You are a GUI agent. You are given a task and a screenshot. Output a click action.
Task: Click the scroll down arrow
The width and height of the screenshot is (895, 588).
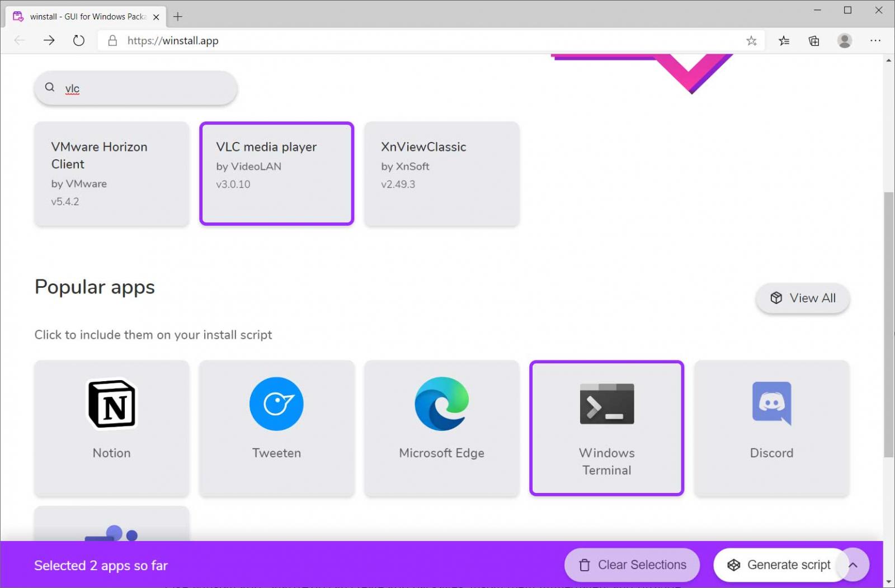pos(889,582)
